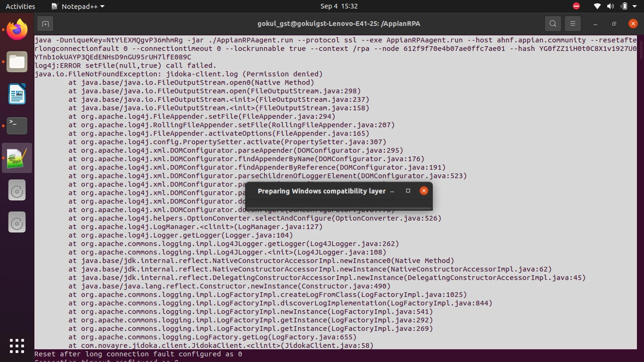The height and width of the screenshot is (362, 644).
Task: Click the 'Preparing Windows compatibility layer' title
Action: pyautogui.click(x=322, y=191)
